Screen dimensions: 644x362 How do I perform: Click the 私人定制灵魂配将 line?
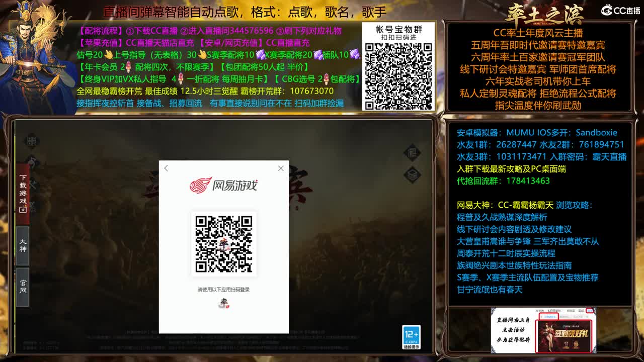pos(538,94)
